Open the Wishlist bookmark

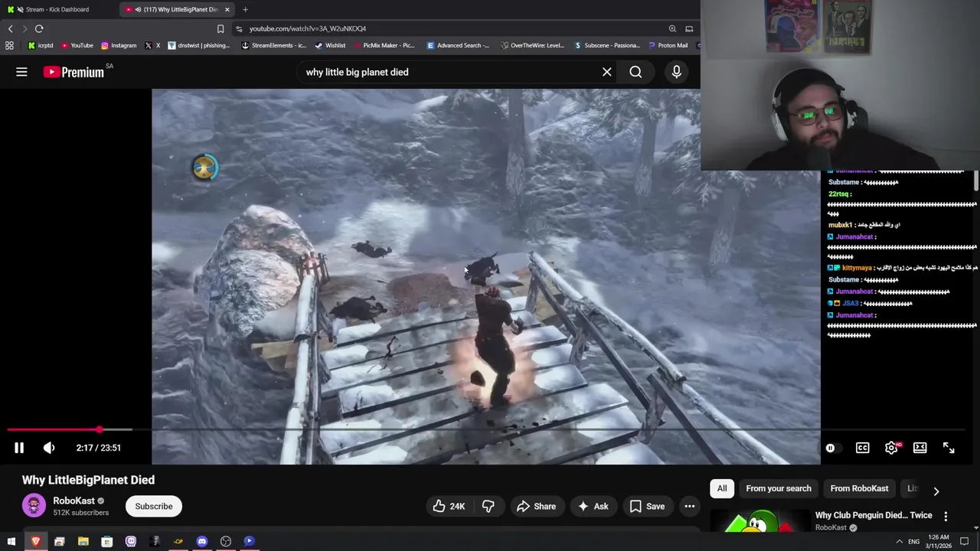coord(329,45)
